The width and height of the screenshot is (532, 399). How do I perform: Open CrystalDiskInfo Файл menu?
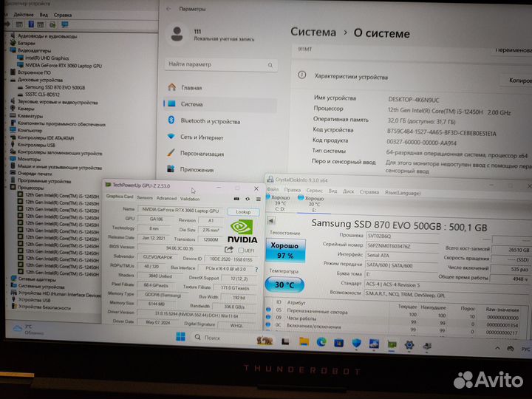click(x=273, y=189)
